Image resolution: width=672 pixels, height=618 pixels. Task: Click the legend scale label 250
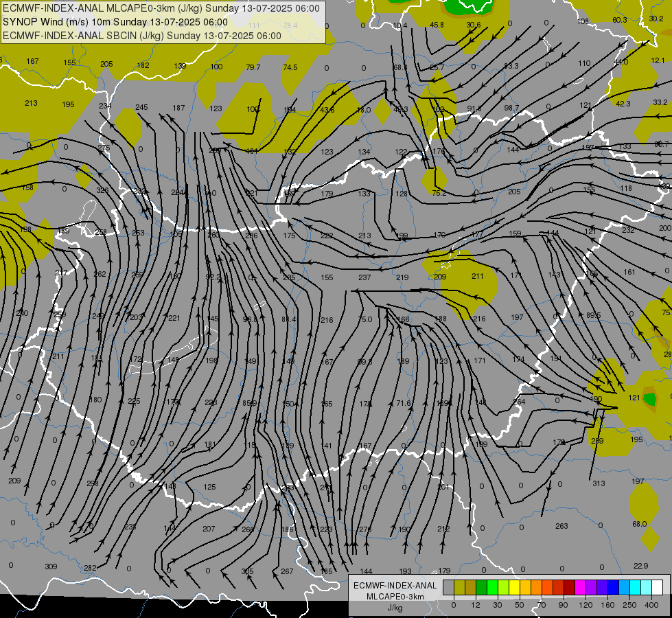click(629, 605)
